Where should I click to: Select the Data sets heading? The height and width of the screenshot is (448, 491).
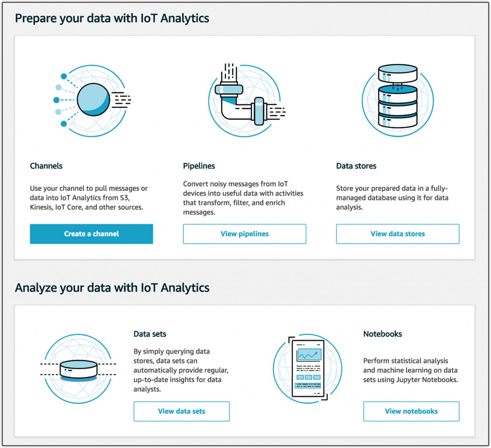click(x=150, y=334)
